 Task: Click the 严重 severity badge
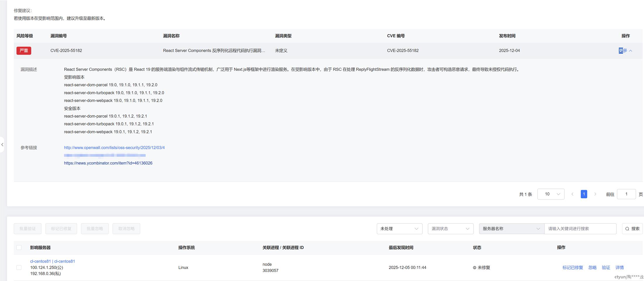click(24, 51)
